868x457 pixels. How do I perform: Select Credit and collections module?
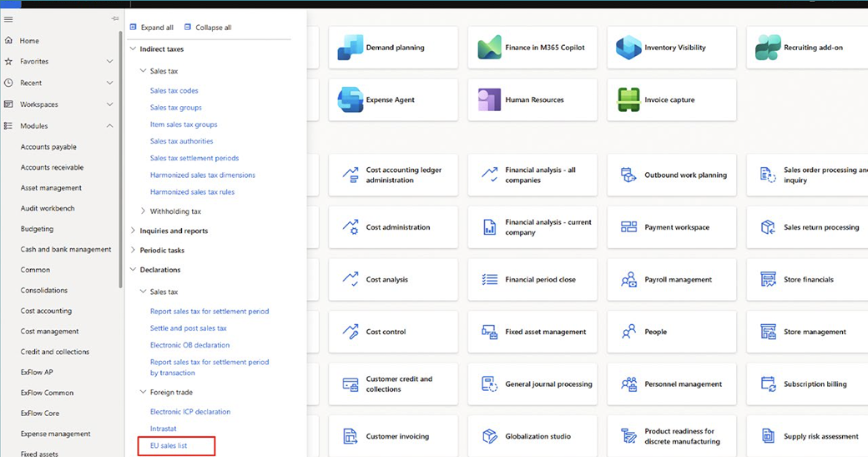coord(55,352)
